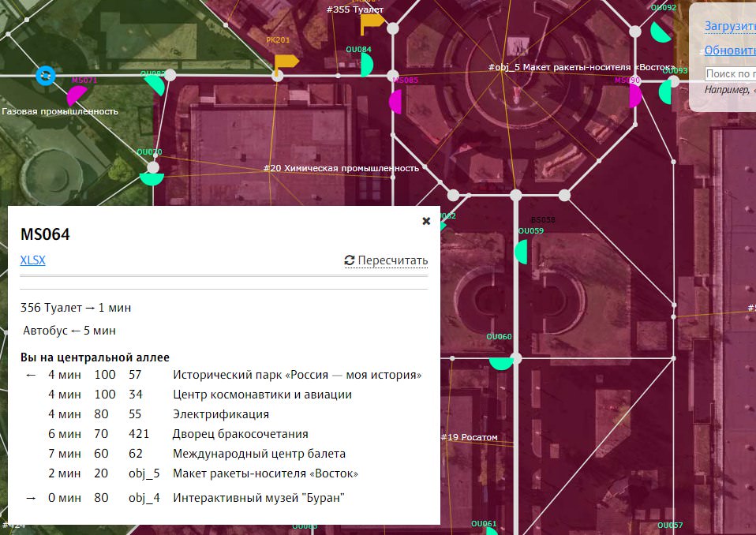This screenshot has height=535, width=756.
Task: Select the magenta marker near Газовая промышленность
Action: [x=76, y=95]
